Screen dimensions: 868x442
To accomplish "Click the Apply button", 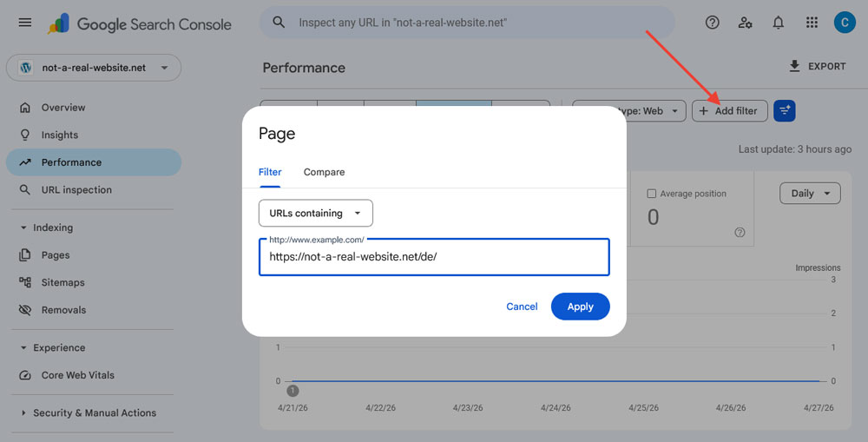I will coord(580,307).
